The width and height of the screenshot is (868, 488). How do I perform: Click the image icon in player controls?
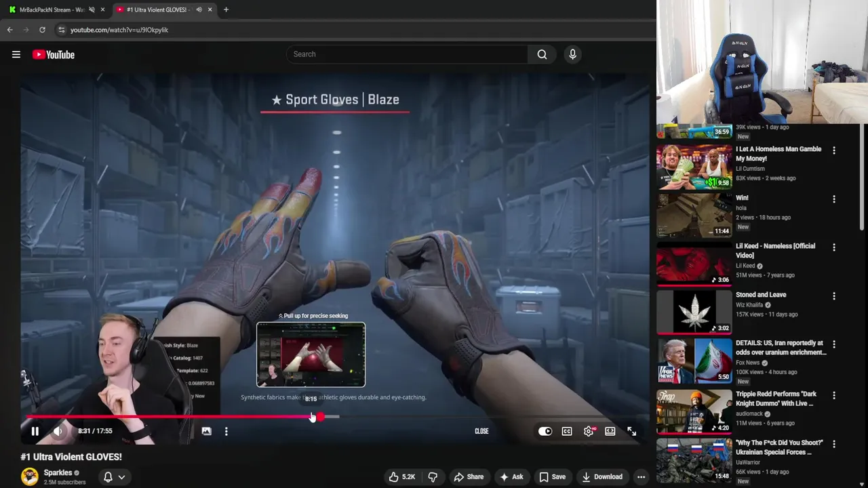click(206, 431)
